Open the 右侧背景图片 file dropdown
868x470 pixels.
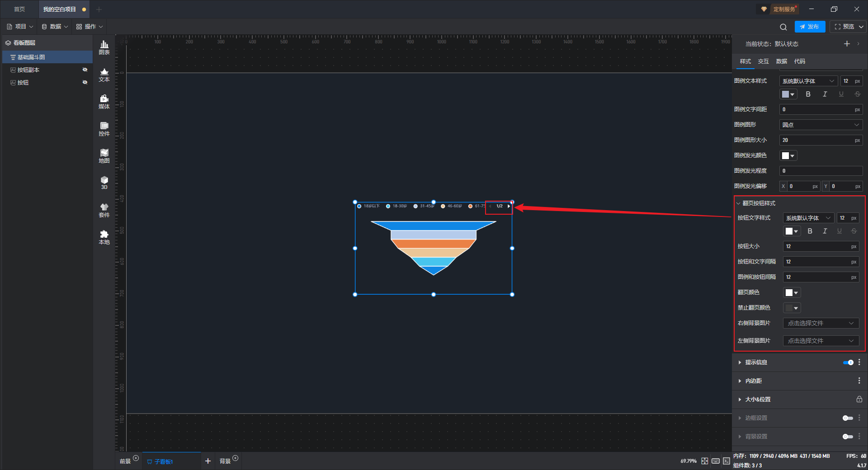[821, 323]
